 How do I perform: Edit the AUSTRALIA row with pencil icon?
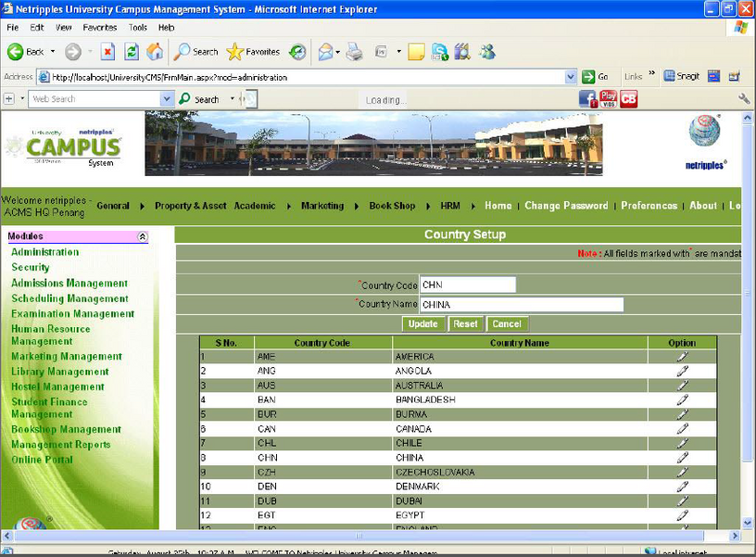[682, 386]
